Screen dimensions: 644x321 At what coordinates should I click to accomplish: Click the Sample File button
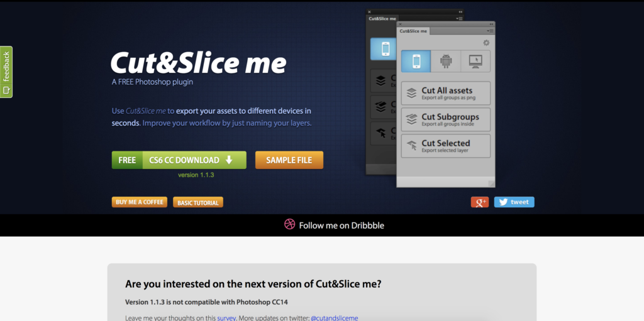tap(289, 160)
